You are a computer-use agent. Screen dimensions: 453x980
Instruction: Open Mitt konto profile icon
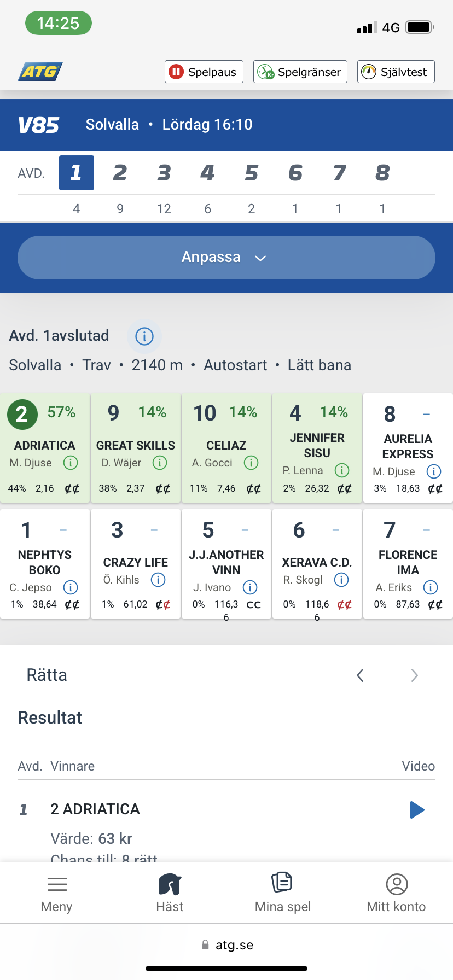tap(396, 894)
